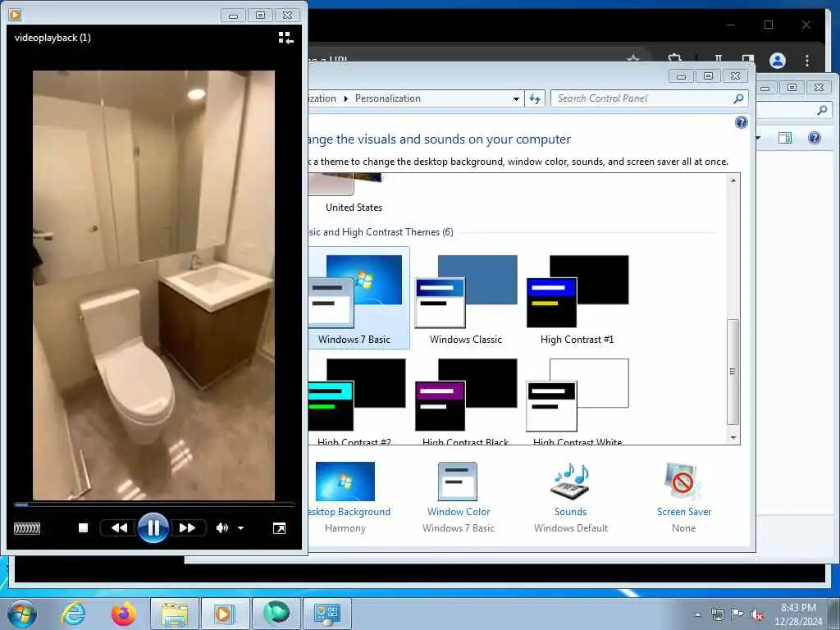This screenshot has height=630, width=840.
Task: Click Windows Media Player taskbar button
Action: 225,614
